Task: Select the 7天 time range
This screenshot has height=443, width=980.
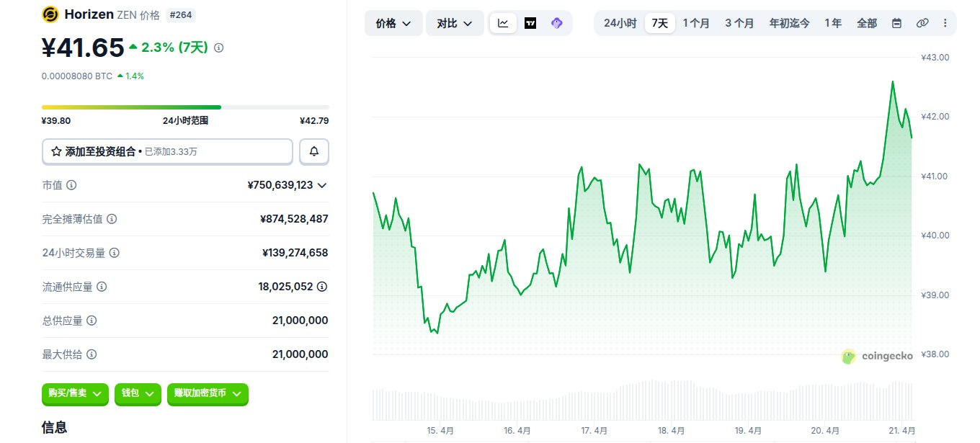Action: click(659, 23)
